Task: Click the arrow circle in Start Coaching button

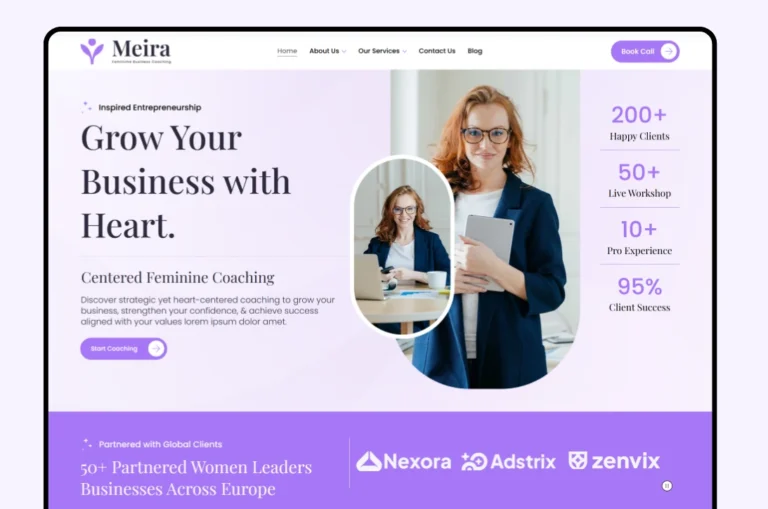Action: 156,349
